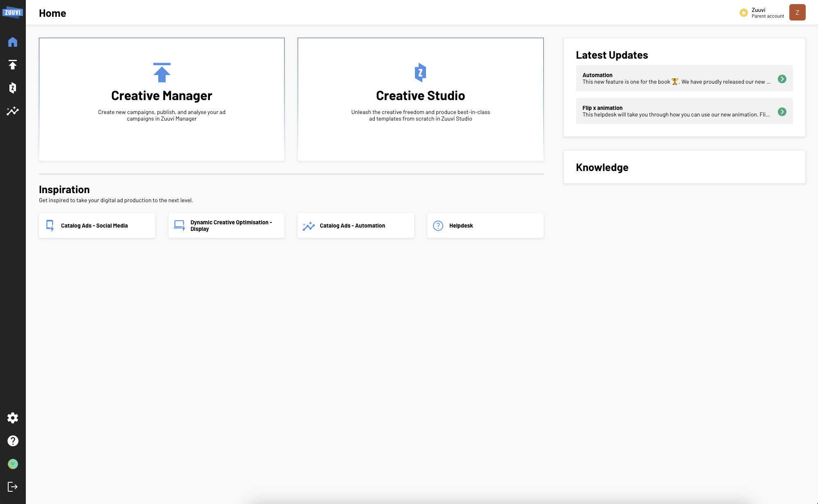The height and width of the screenshot is (504, 818).
Task: Click yellow star icon next to Zuuvi account
Action: pyautogui.click(x=743, y=13)
